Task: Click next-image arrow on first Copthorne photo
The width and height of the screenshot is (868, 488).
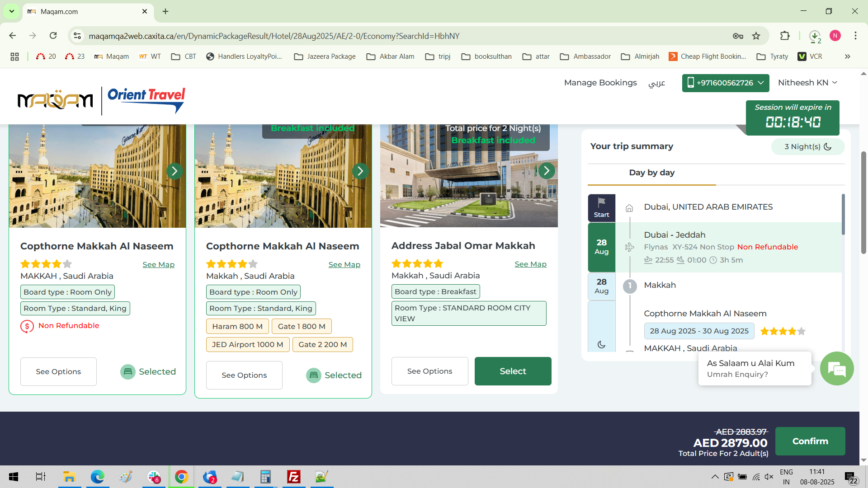Action: [x=175, y=171]
